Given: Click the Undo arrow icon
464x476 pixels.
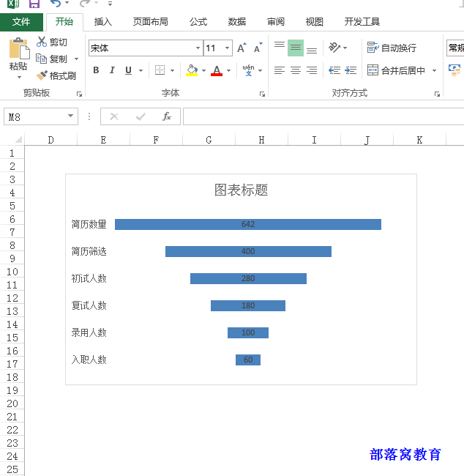Looking at the screenshot, I should (x=56, y=4).
